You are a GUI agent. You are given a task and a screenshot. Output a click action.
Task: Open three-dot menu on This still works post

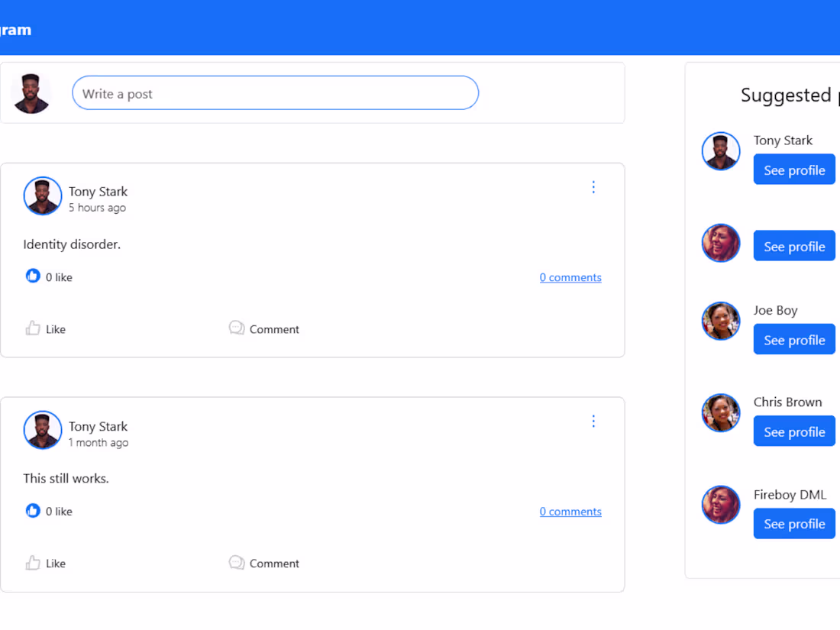[x=593, y=421]
